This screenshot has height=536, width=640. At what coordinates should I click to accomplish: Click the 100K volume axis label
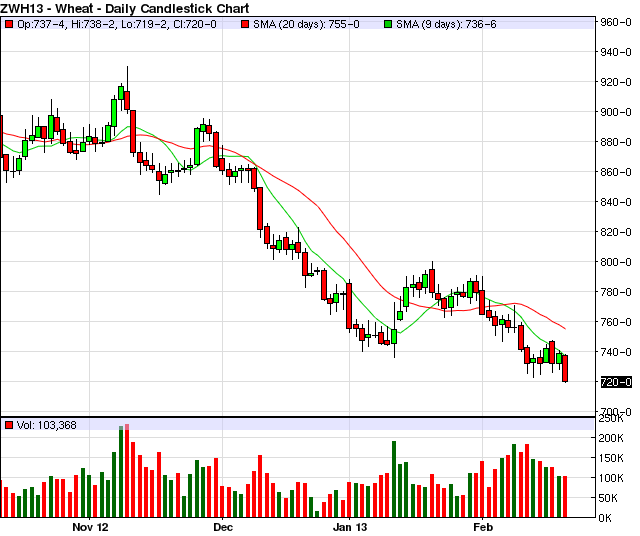pos(611,478)
